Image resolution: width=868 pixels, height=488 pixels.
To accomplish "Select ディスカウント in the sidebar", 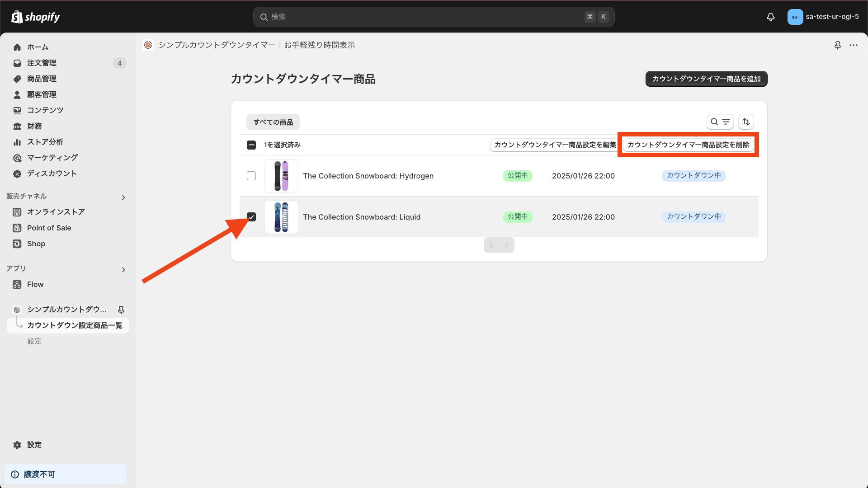I will 51,173.
